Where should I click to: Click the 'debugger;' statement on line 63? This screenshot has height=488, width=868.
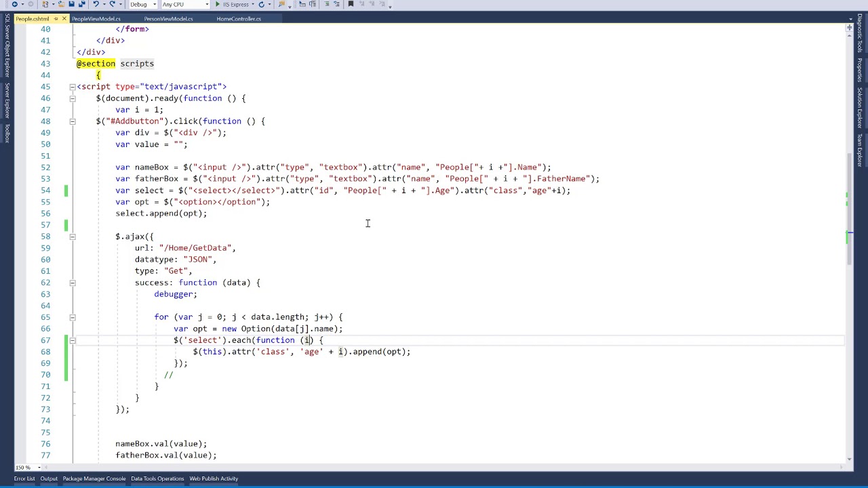coord(176,294)
